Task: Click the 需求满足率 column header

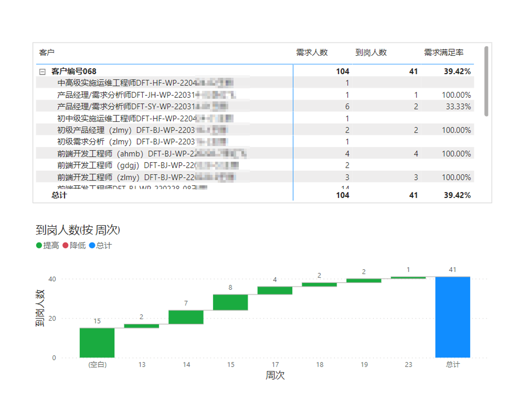Action: [443, 52]
